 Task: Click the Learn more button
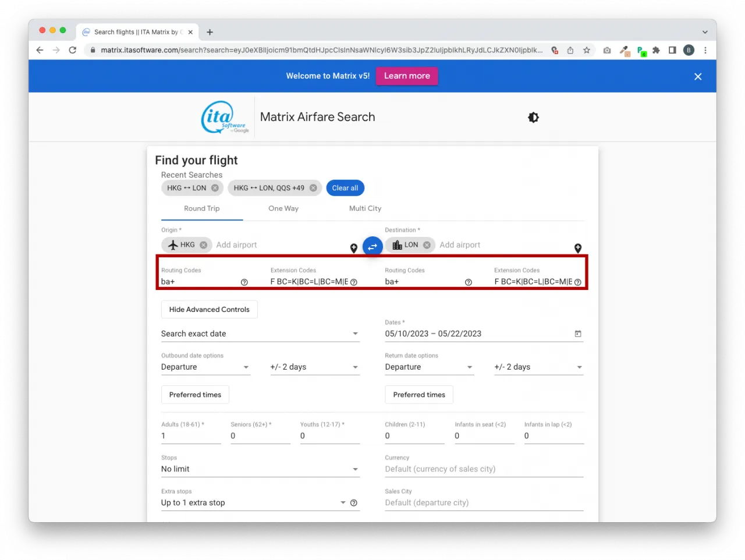[x=407, y=76]
